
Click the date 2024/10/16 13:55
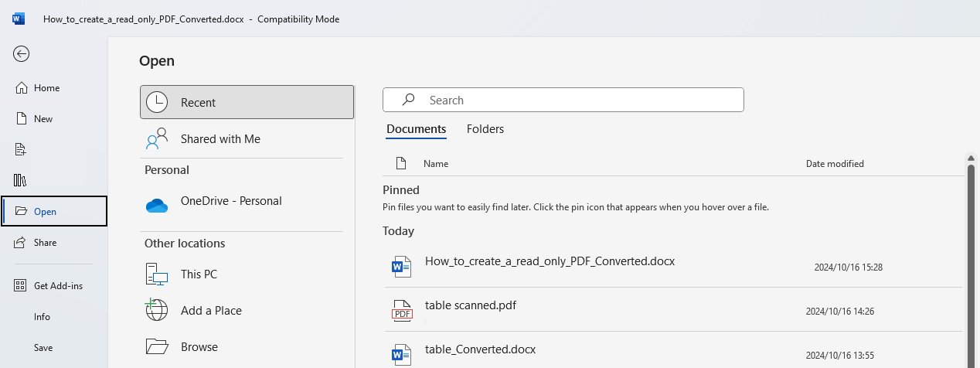[x=839, y=356]
